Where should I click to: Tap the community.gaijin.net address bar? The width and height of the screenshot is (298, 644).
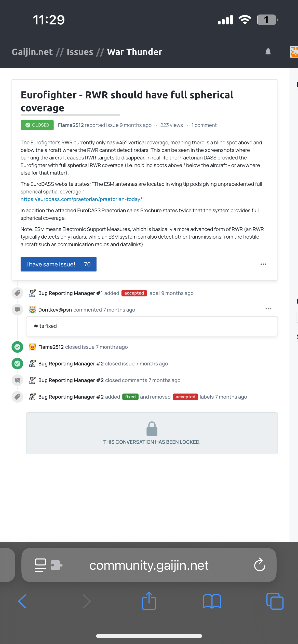click(x=149, y=565)
